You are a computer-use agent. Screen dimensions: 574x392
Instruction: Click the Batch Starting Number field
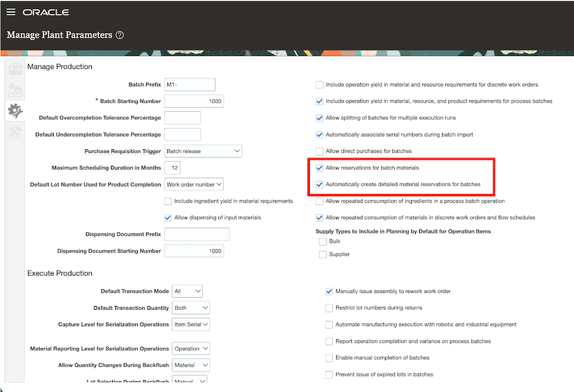click(194, 101)
